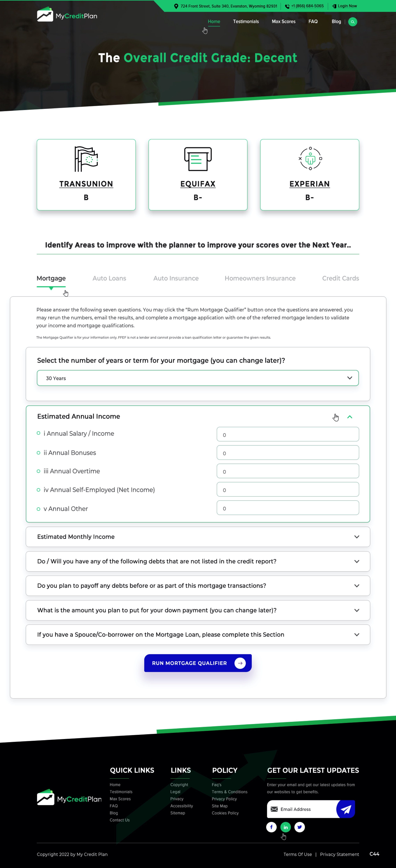This screenshot has width=396, height=868.
Task: Click the Annual Salary / Income input field
Action: click(x=287, y=434)
